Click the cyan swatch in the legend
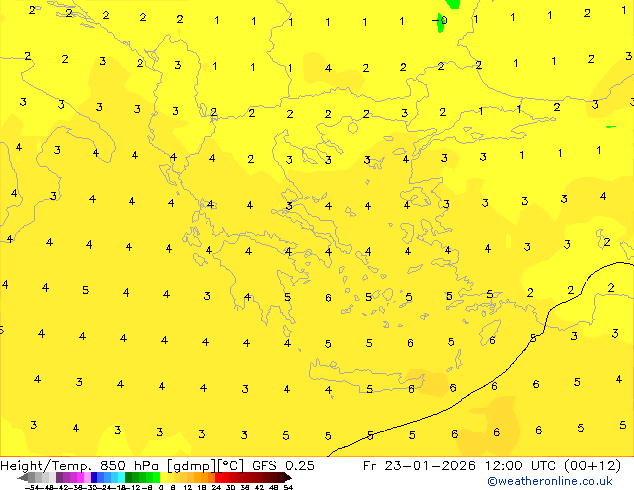The width and height of the screenshot is (634, 490). [x=121, y=477]
